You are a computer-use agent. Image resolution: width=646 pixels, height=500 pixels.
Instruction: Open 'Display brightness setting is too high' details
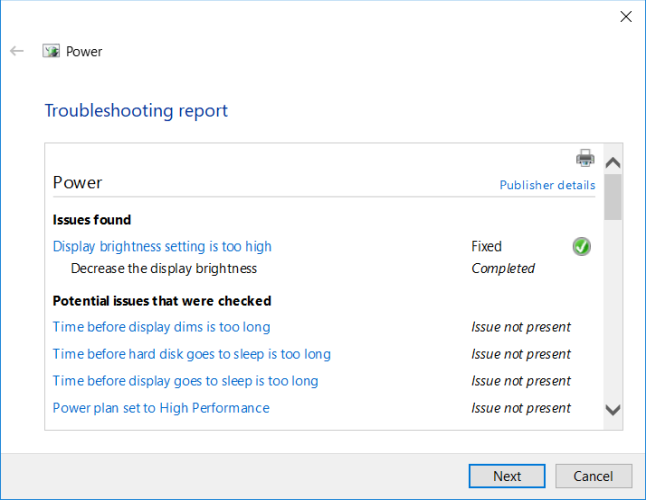[162, 246]
